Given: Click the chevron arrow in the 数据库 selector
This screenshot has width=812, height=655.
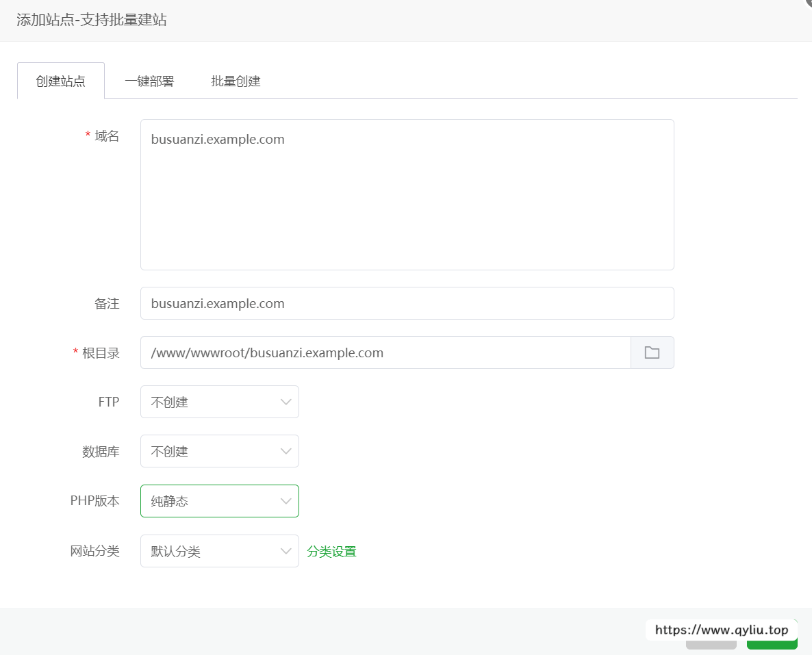Looking at the screenshot, I should click(286, 451).
